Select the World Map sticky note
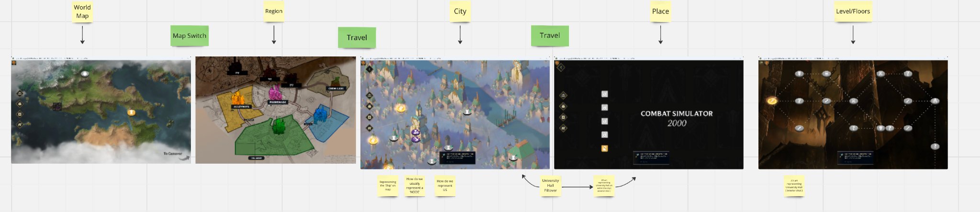This screenshot has height=212, width=980. pyautogui.click(x=82, y=11)
